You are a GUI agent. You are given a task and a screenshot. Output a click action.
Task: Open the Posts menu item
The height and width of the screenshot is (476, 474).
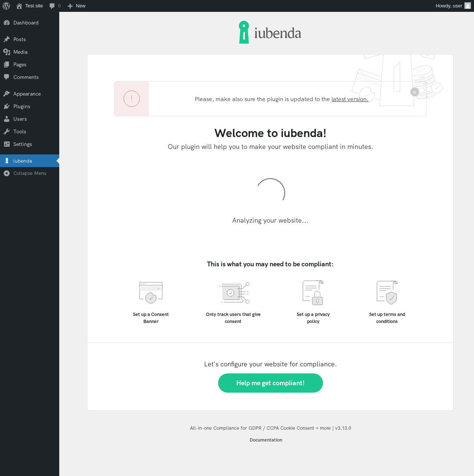(x=30, y=39)
